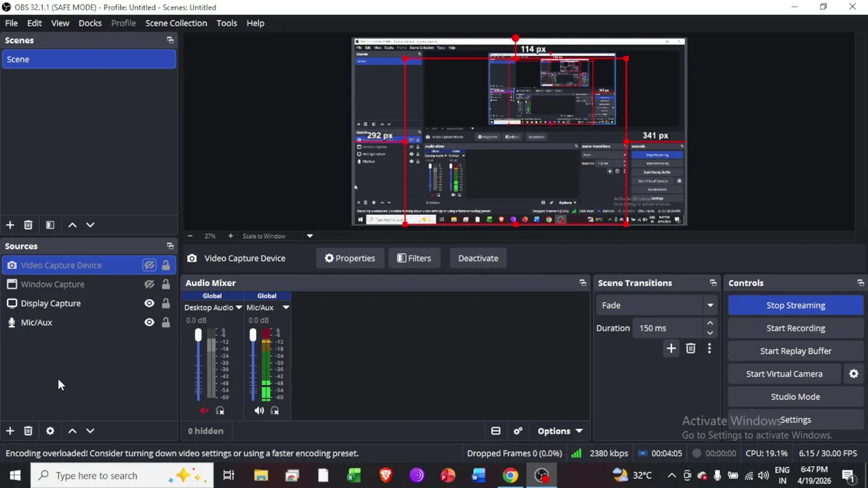Show hidden system tray icons
The height and width of the screenshot is (488, 868).
pyautogui.click(x=671, y=475)
